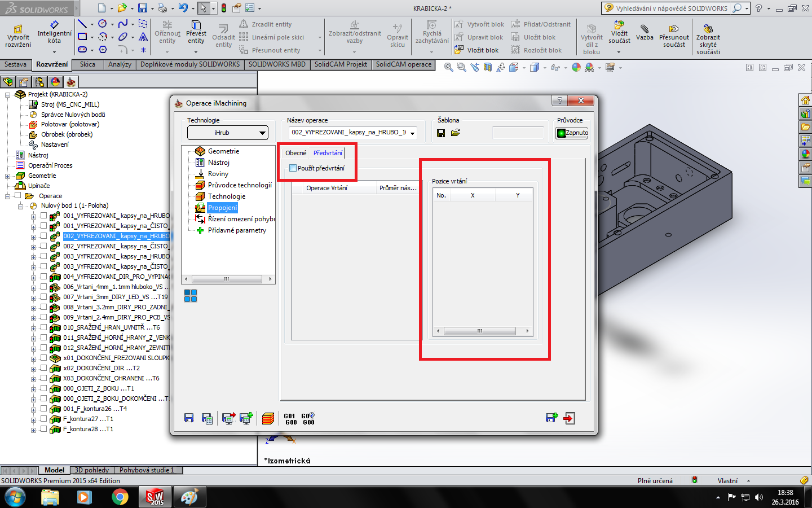Click the blue four-squares view icon
Image resolution: width=812 pixels, height=508 pixels.
pyautogui.click(x=191, y=296)
